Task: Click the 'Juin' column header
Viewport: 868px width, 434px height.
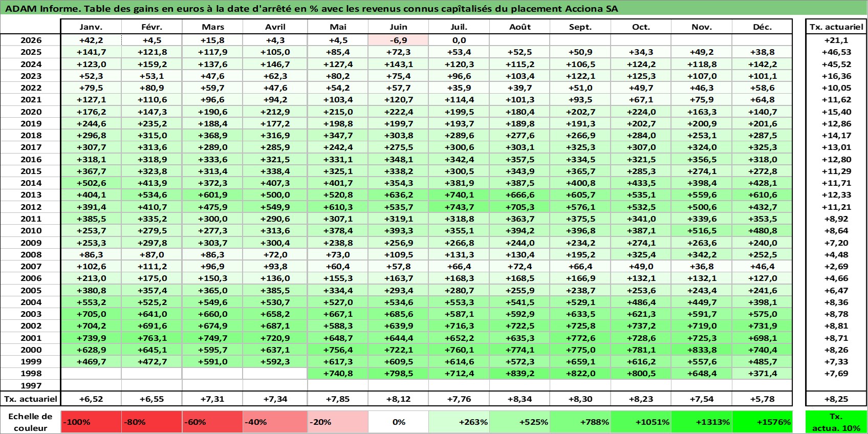Action: (398, 27)
